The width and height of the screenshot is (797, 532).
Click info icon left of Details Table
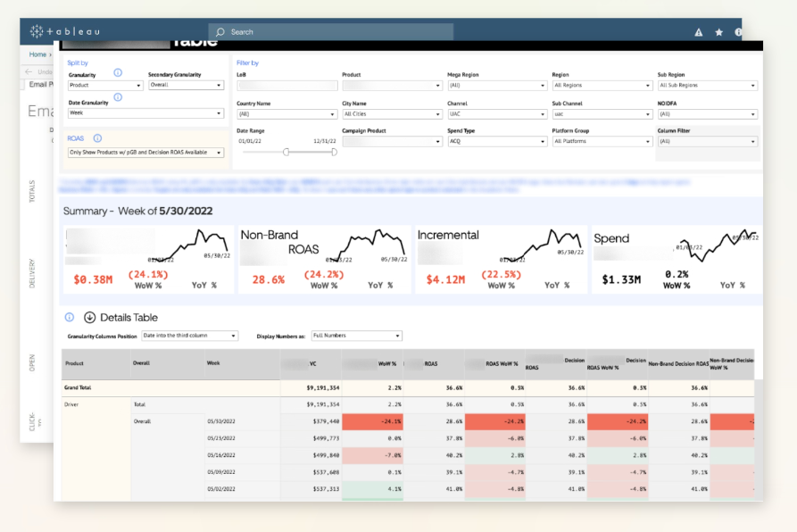pos(69,318)
